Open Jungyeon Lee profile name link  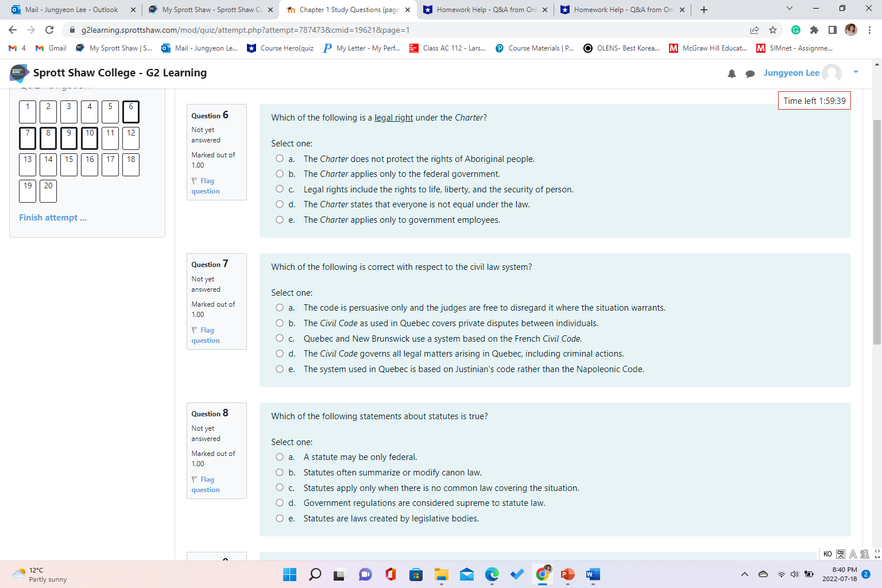(x=791, y=73)
